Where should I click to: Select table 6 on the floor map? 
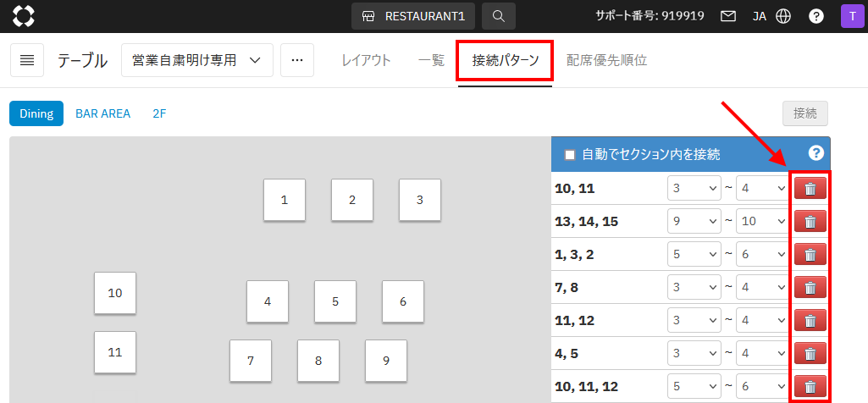pyautogui.click(x=403, y=301)
